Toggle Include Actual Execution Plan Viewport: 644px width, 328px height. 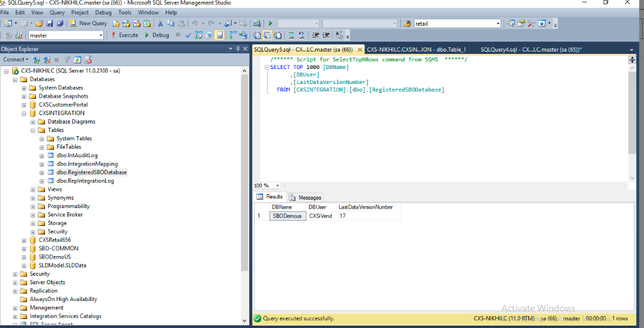(x=232, y=35)
